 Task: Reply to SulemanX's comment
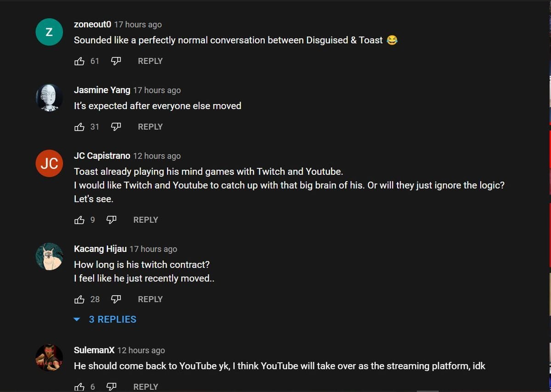coord(146,386)
